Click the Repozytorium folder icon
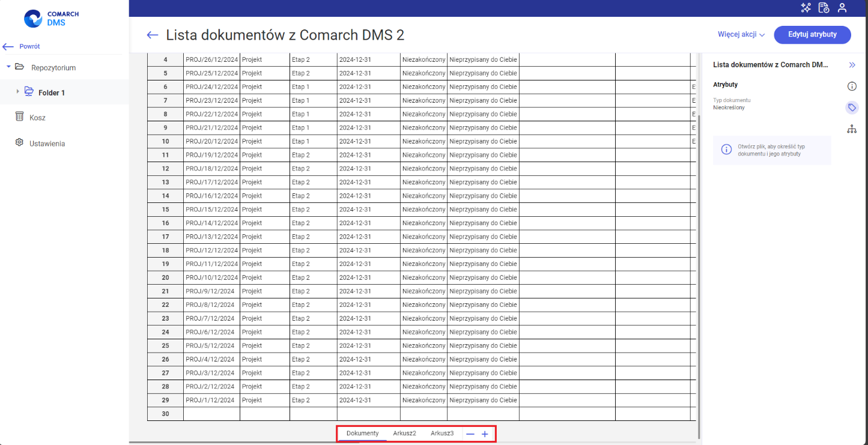Viewport: 868px width, 445px height. click(20, 67)
